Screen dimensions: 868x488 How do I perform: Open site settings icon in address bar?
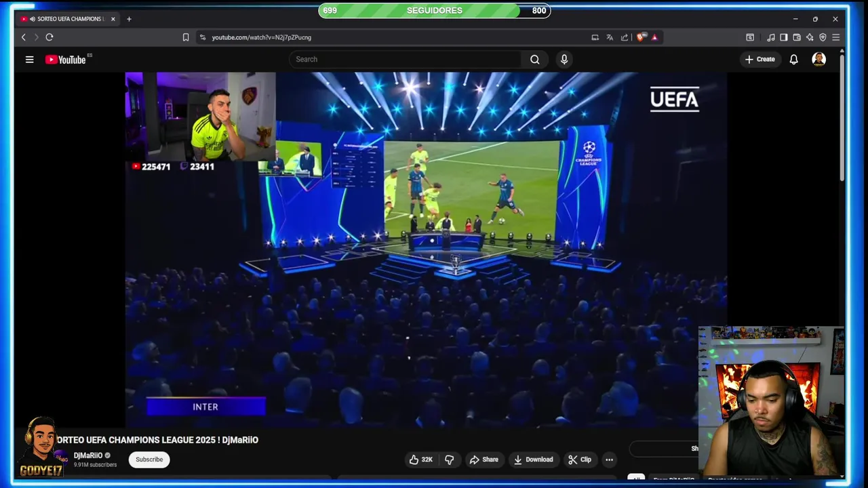click(x=202, y=37)
